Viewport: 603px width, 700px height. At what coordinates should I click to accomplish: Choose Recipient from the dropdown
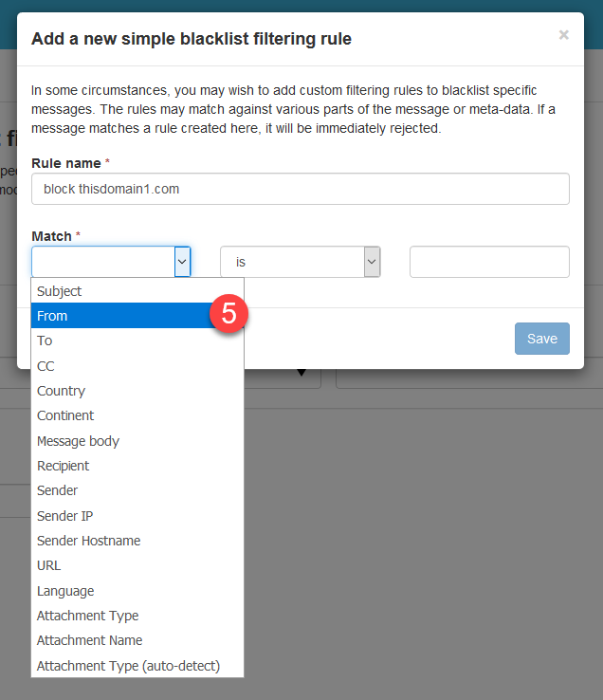[x=63, y=466]
